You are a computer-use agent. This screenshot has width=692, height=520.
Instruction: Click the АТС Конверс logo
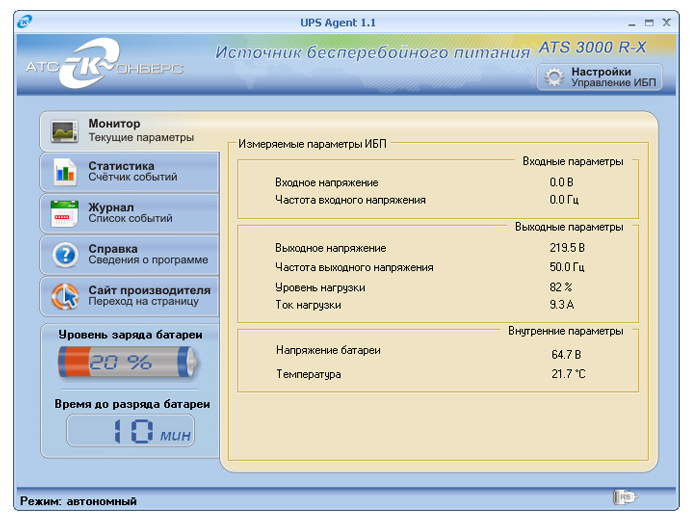104,64
